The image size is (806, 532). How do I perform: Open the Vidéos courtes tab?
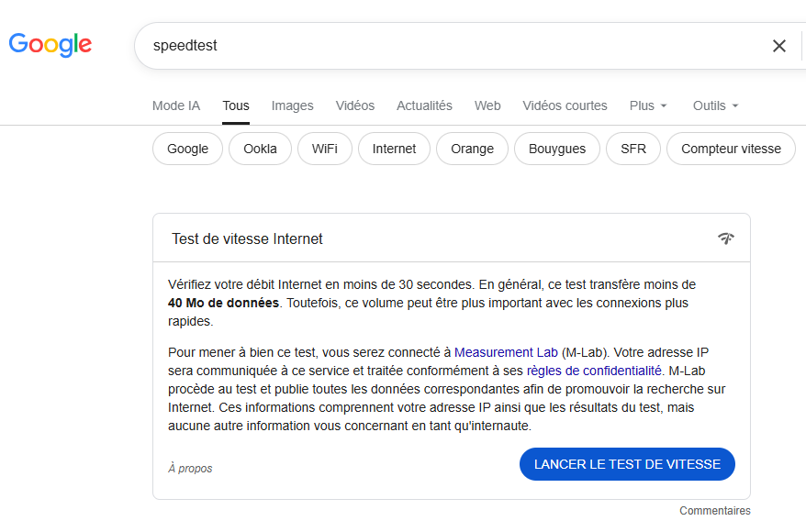(x=565, y=105)
